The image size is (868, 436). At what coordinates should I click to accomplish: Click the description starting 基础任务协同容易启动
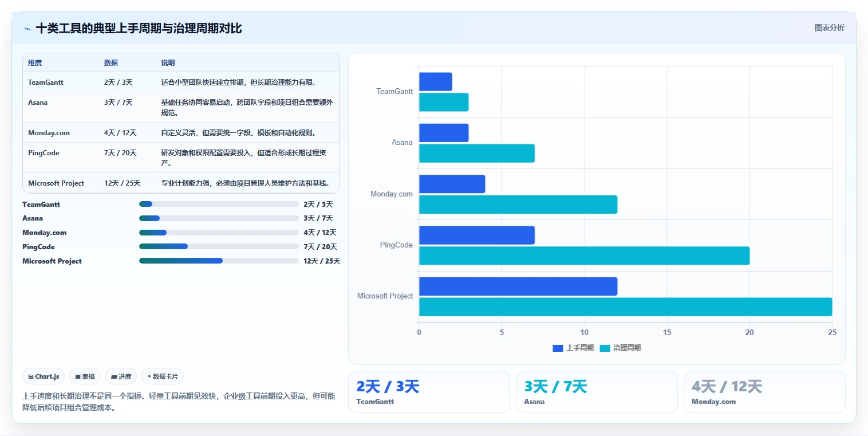[x=247, y=107]
